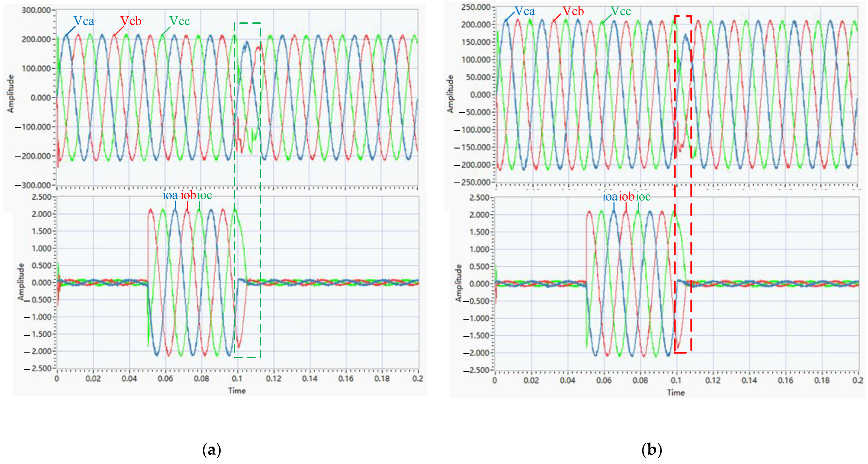The height and width of the screenshot is (464, 868).
Task: Click the blue Vca label in plot (b)
Action: click(x=525, y=11)
